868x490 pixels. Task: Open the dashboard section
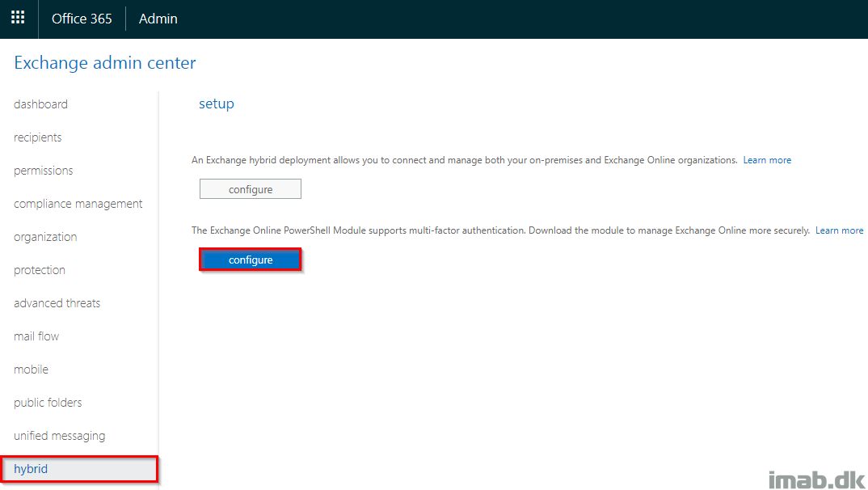coord(40,104)
